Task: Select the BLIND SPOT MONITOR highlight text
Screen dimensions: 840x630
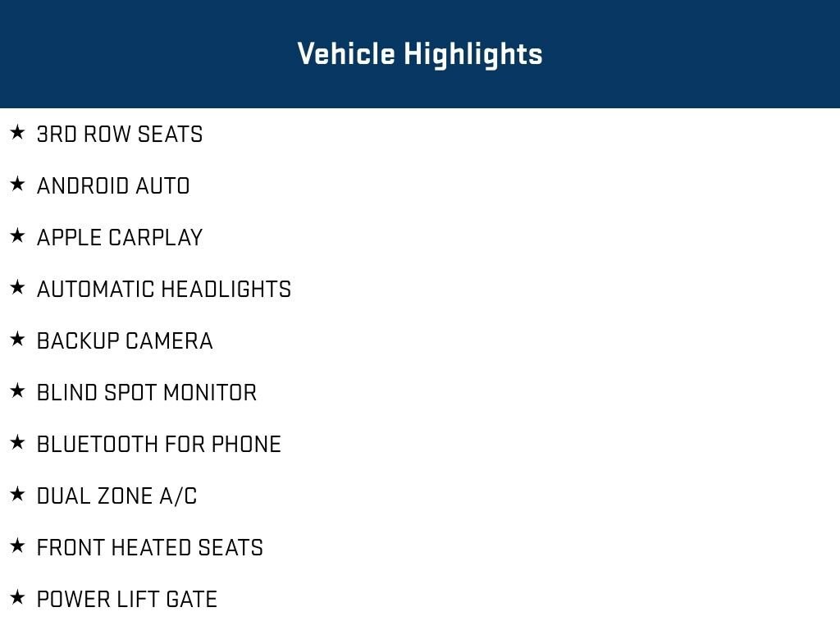Action: [147, 393]
